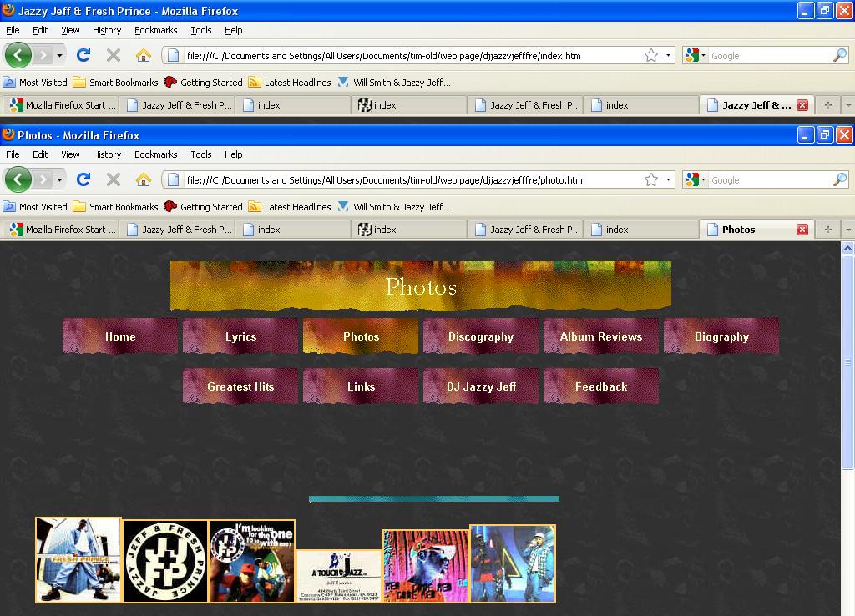The width and height of the screenshot is (855, 616).
Task: Open History menu in Jazzy Jeff window
Action: 107,30
